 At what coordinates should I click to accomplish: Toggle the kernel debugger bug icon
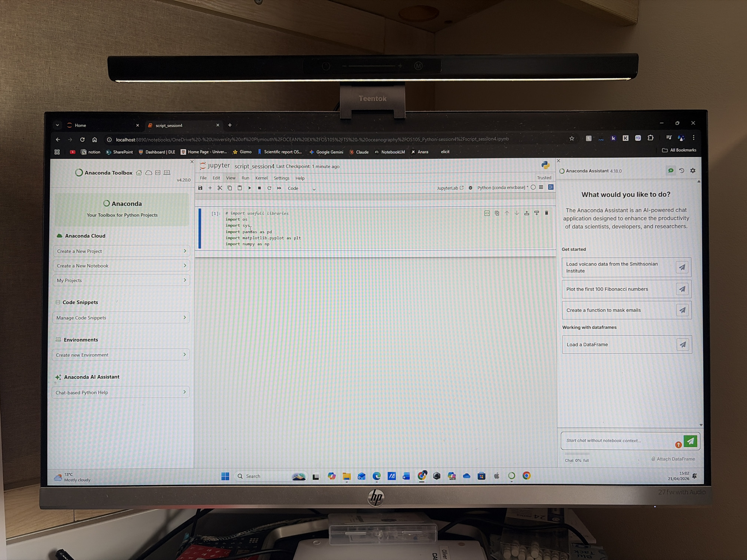pos(470,188)
